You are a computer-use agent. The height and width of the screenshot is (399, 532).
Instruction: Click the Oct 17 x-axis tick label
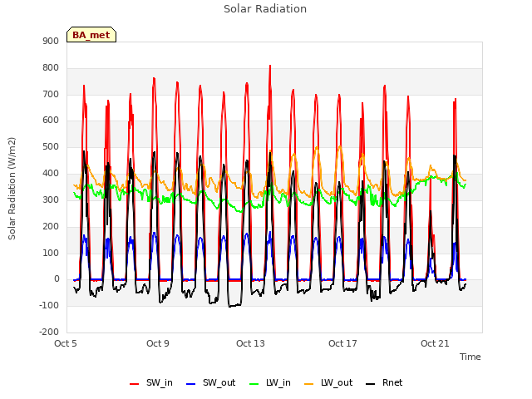(x=342, y=343)
